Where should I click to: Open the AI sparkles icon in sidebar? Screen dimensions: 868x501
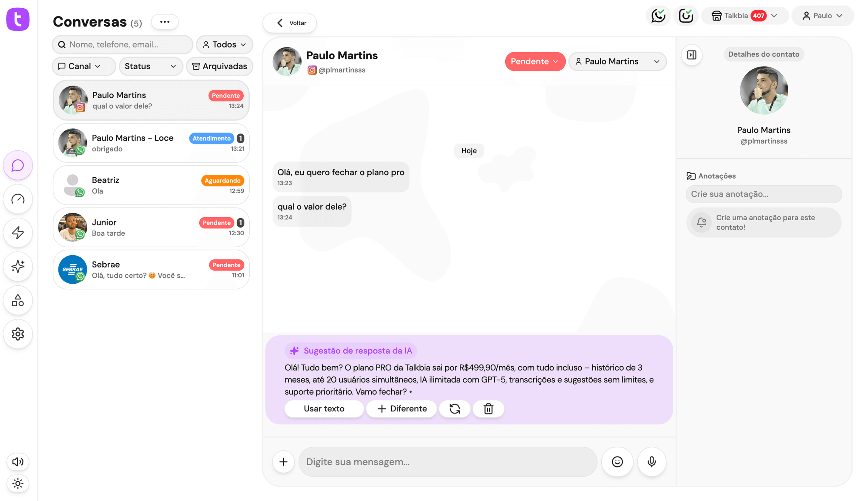click(x=18, y=266)
